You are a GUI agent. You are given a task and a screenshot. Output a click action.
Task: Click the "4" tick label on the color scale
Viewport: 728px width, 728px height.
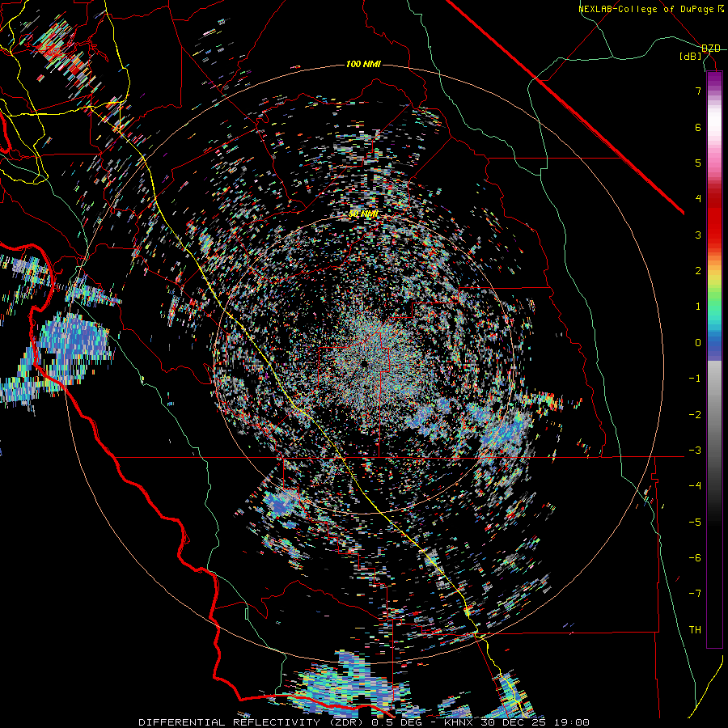click(698, 199)
